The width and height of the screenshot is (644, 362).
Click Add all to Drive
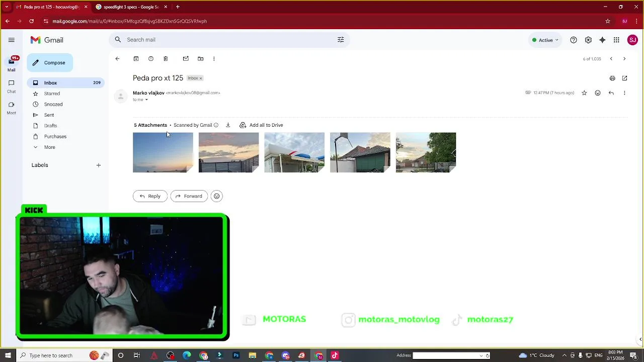[261, 125]
